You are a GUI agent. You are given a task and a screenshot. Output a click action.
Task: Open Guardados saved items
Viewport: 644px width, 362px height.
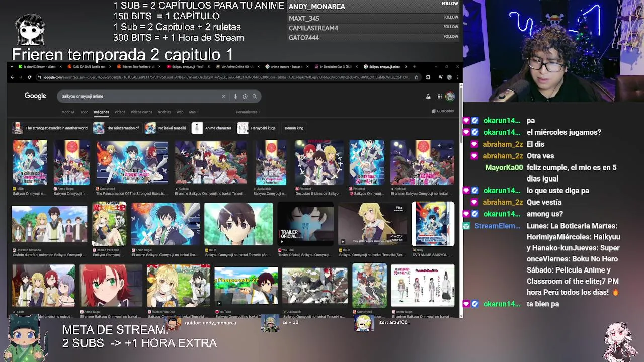click(443, 111)
